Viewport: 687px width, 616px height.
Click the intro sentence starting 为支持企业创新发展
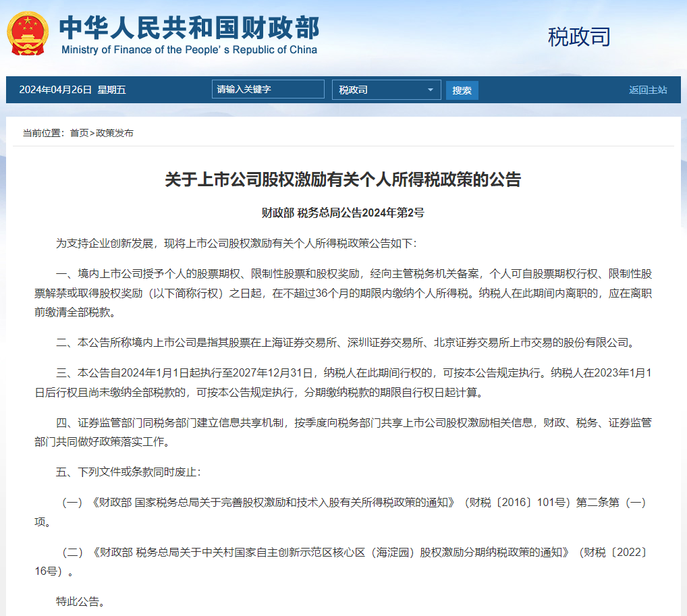tap(236, 243)
